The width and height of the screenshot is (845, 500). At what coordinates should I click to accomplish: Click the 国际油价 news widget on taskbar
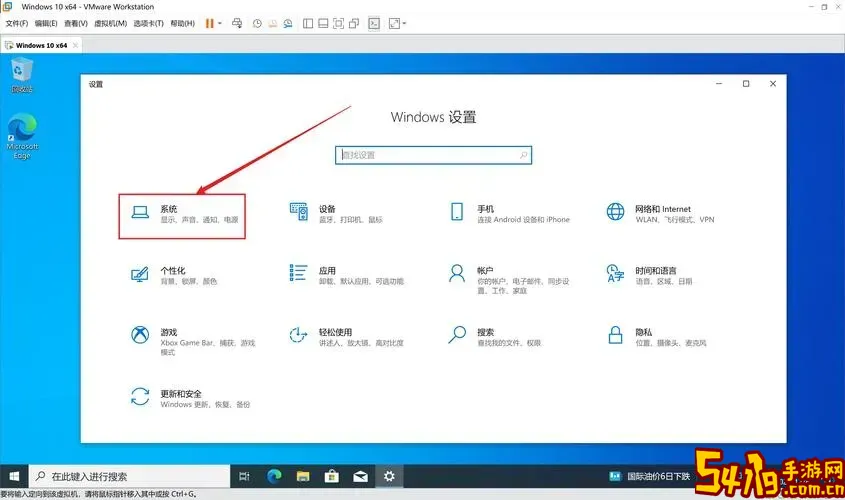pos(649,476)
